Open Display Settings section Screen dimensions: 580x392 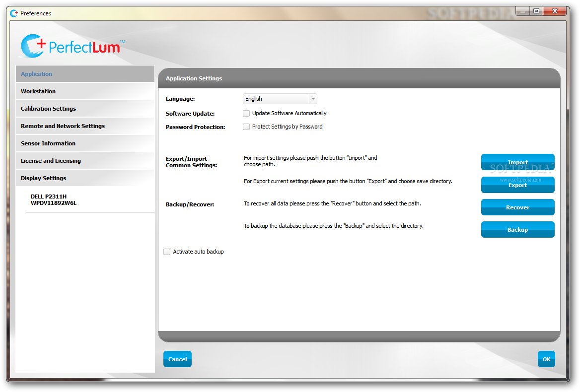click(x=85, y=178)
